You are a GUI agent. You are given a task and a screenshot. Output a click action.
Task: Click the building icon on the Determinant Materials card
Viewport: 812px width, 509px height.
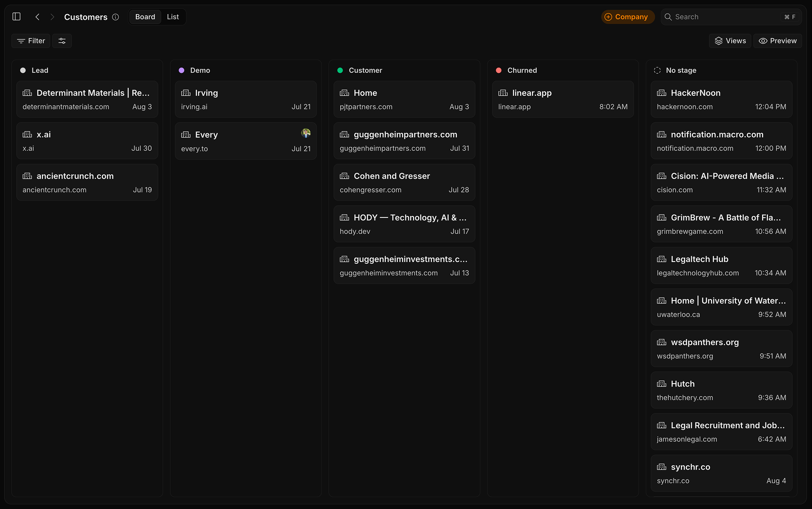point(27,93)
